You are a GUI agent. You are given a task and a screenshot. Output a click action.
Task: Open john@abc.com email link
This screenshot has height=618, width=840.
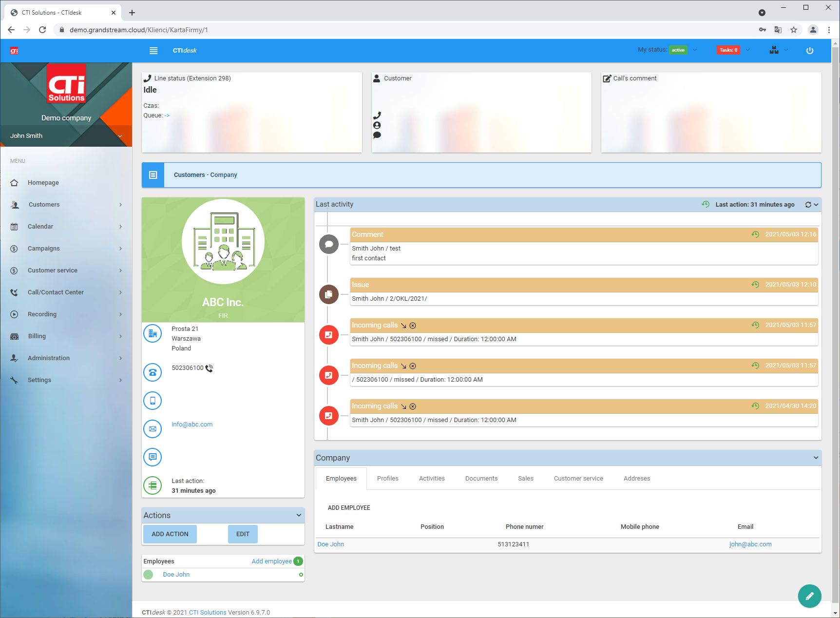750,544
